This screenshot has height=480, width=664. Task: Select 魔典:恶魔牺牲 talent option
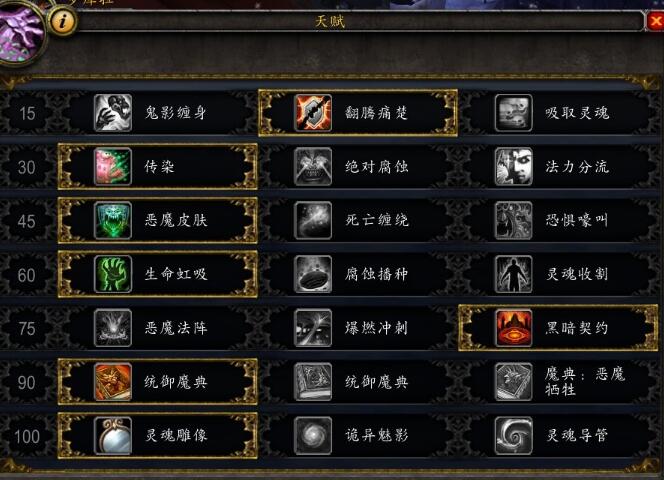point(558,382)
